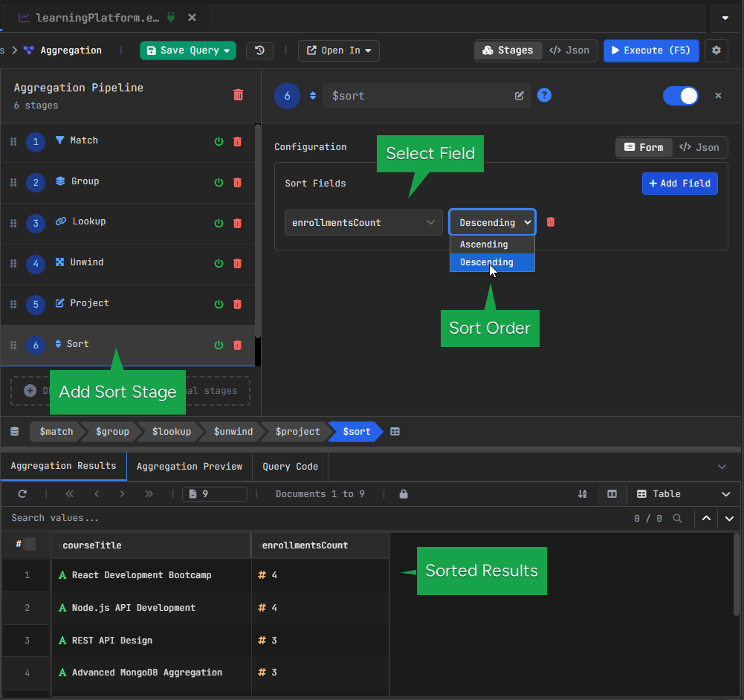Close the $sort stage editor
Image resolution: width=744 pixels, height=700 pixels.
(x=718, y=95)
